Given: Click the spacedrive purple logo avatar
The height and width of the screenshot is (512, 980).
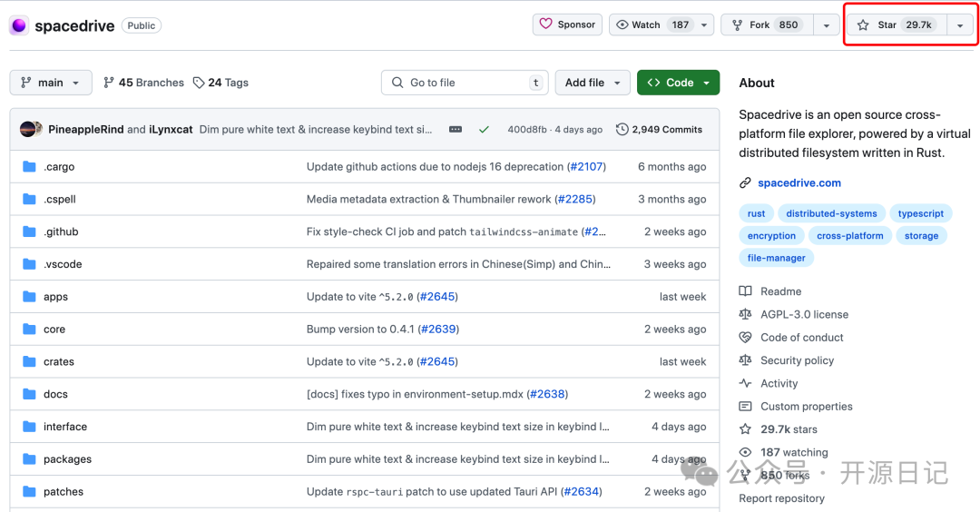Looking at the screenshot, I should 19,25.
